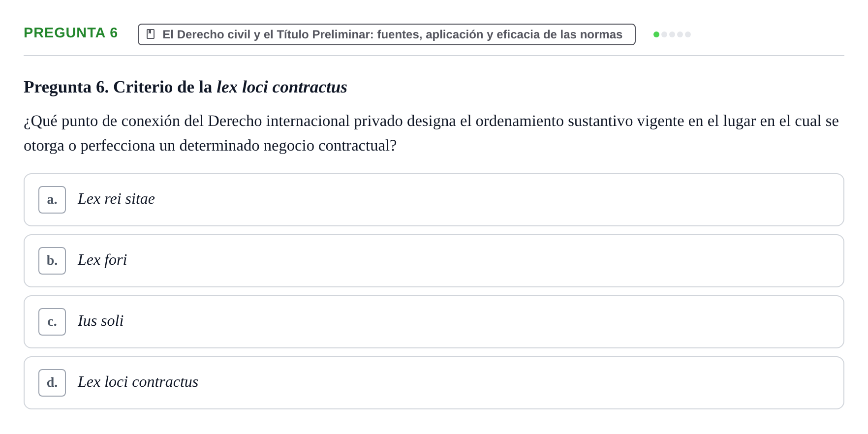This screenshot has width=868, height=434.
Task: Click the second gray difficulty dot
Action: click(664, 34)
